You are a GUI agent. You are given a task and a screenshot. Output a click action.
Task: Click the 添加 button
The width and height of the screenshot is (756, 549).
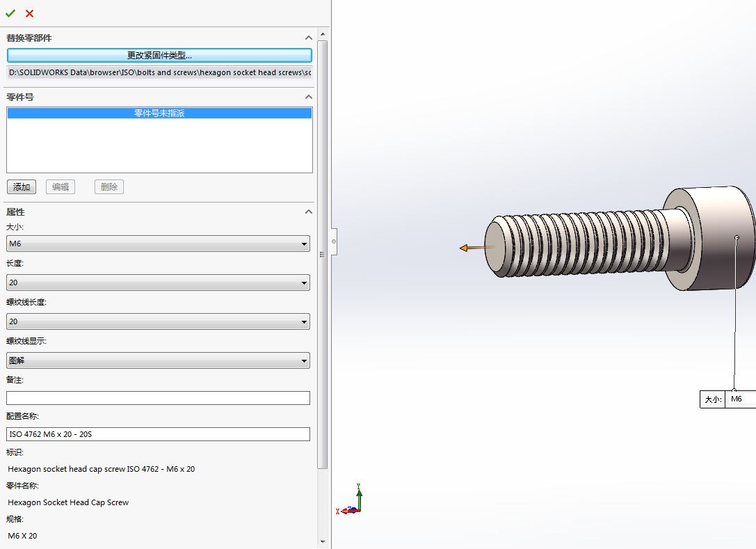[x=22, y=186]
